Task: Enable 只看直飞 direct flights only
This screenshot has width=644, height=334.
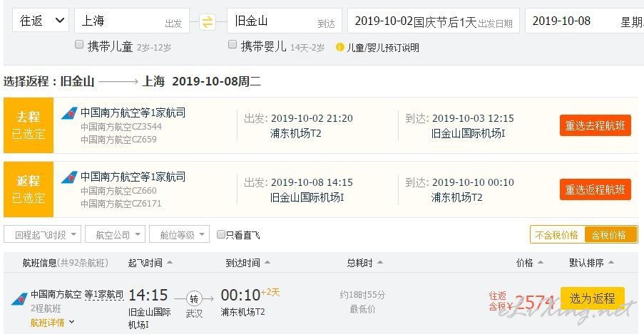Action: (x=221, y=234)
